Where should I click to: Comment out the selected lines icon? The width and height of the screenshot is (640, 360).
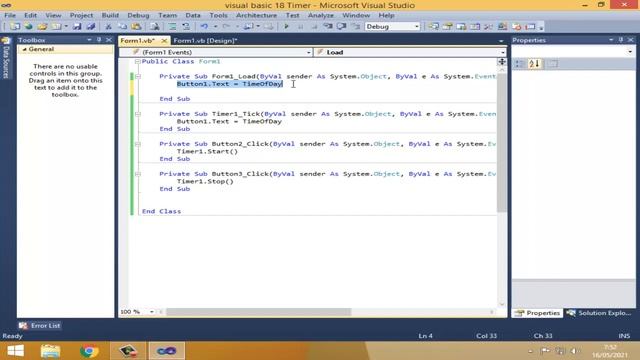[172, 27]
